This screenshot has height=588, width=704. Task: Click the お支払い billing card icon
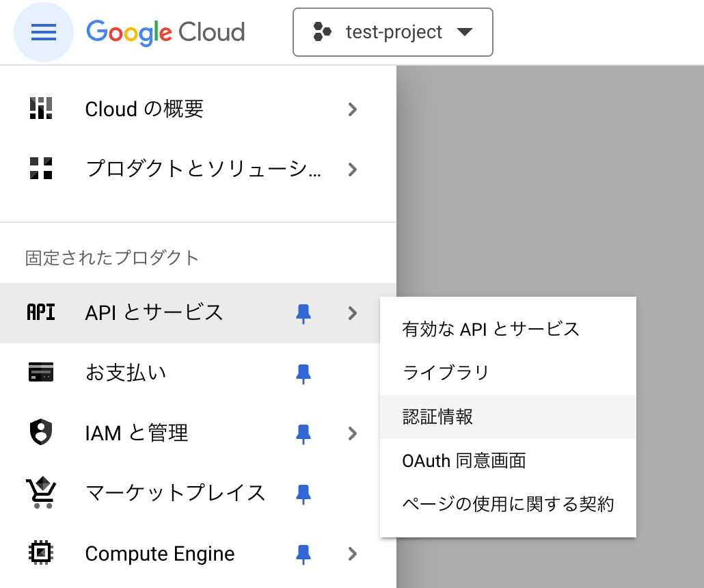tap(41, 373)
